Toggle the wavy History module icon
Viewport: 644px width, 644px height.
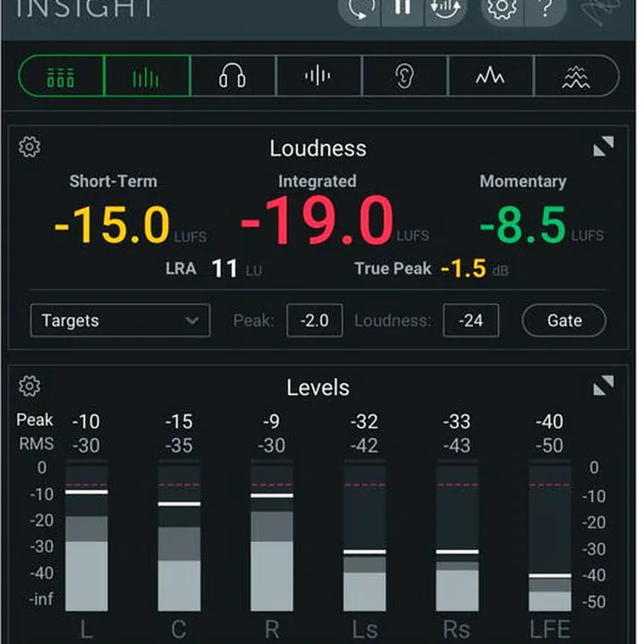(x=576, y=76)
